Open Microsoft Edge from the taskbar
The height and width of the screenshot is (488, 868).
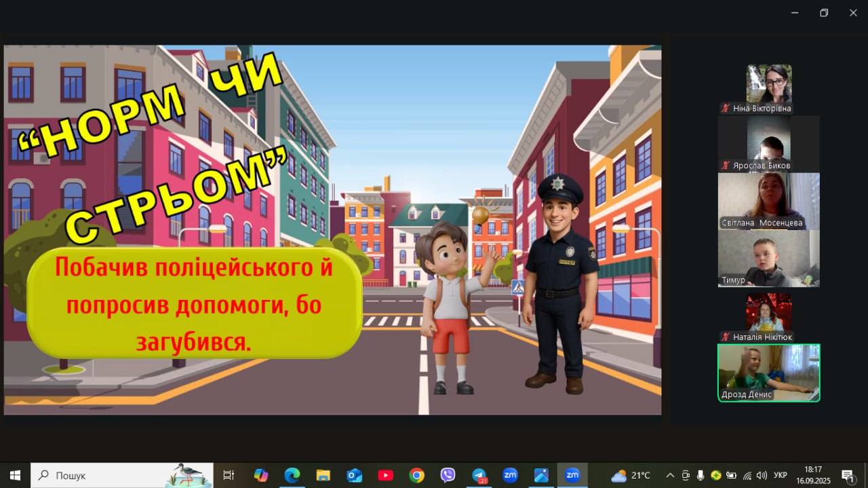click(x=292, y=475)
